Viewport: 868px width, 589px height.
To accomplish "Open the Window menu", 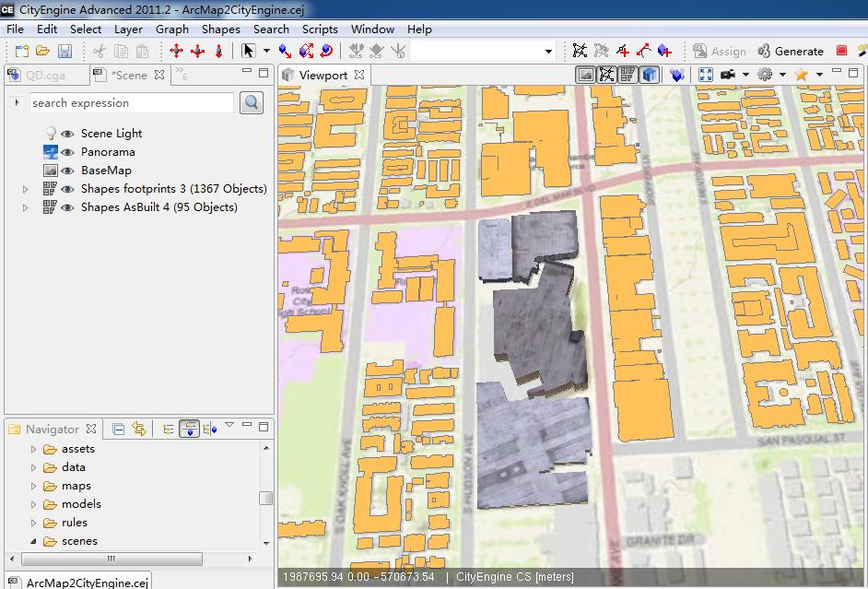I will pos(372,29).
